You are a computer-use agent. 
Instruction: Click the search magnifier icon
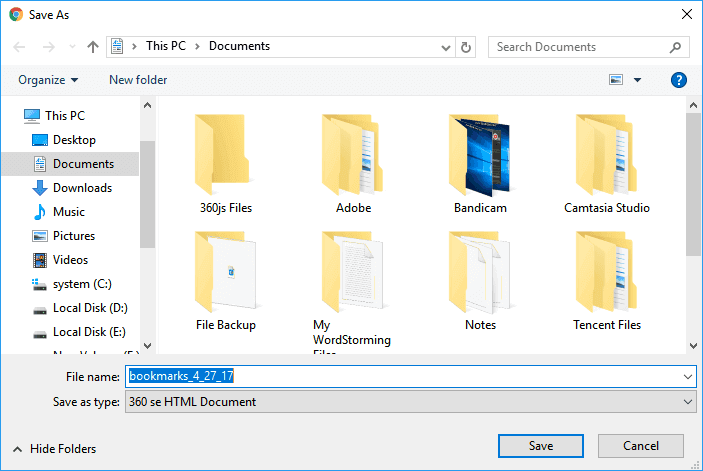[677, 47]
